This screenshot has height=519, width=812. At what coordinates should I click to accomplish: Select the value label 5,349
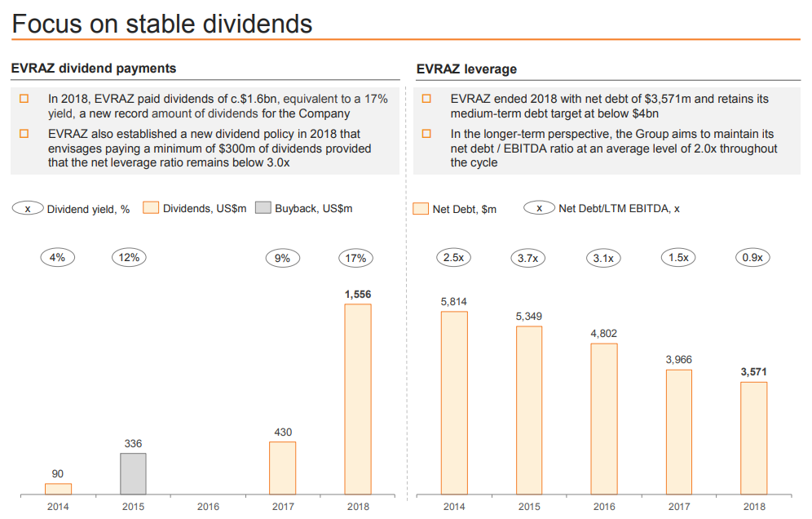tap(529, 317)
